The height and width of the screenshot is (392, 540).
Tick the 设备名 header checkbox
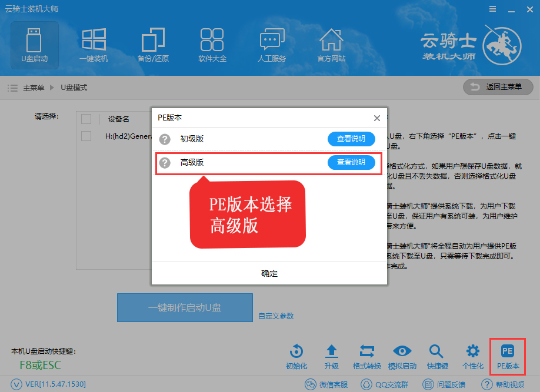tap(86, 119)
